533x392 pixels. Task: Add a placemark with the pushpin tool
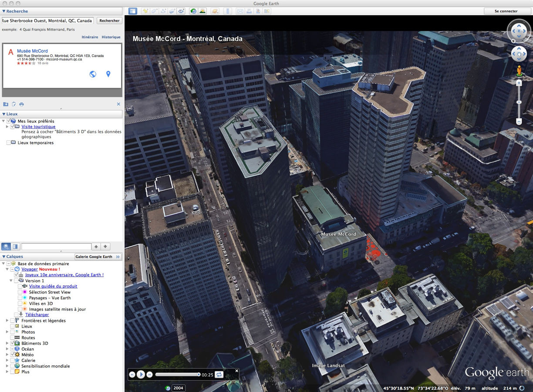point(145,11)
